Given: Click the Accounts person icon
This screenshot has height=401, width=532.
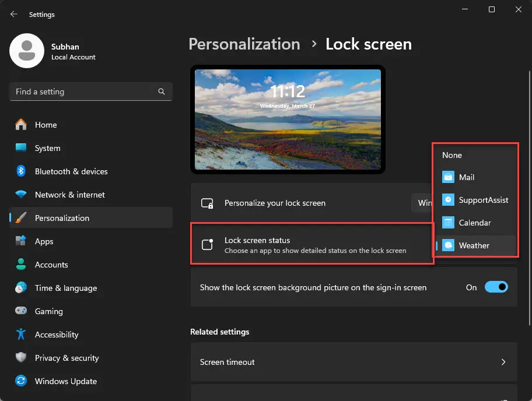Looking at the screenshot, I should pyautogui.click(x=21, y=264).
